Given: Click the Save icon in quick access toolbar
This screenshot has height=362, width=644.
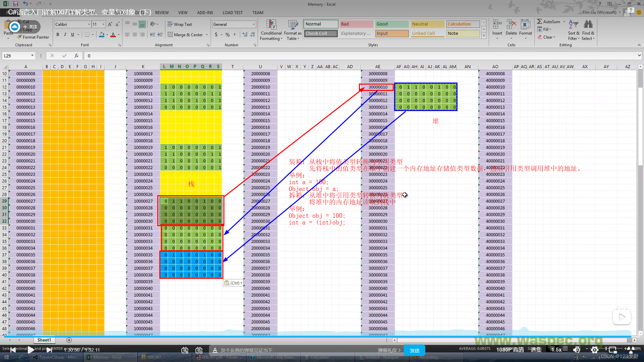Looking at the screenshot, I should click(x=15, y=4).
